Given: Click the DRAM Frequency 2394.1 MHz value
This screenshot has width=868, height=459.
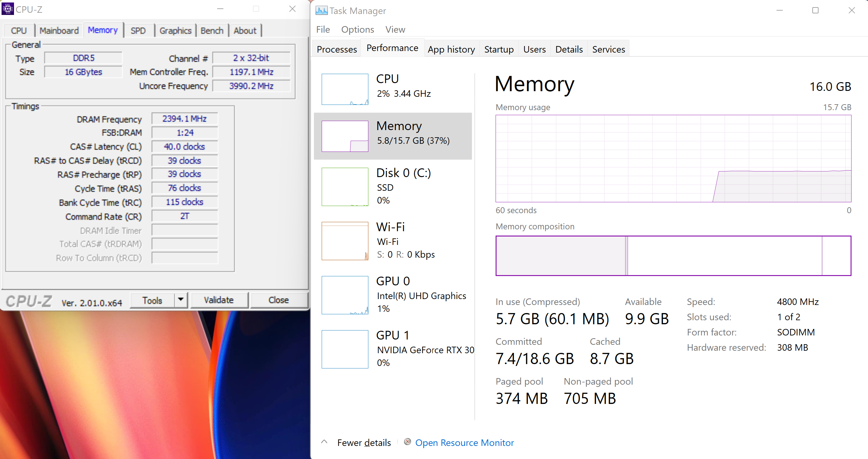Looking at the screenshot, I should click(185, 119).
